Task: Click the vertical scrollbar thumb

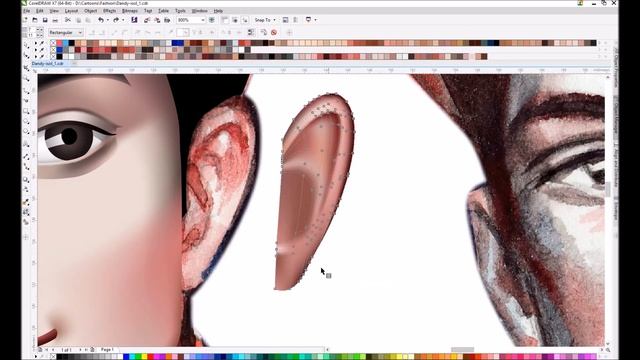Action: tap(608, 189)
